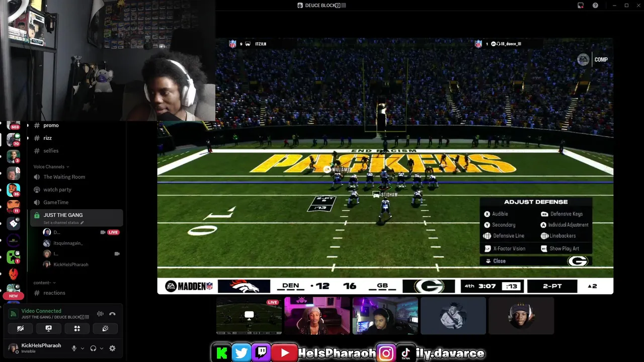Open the server icon with 70 badge
The height and width of the screenshot is (362, 644).
point(14,139)
